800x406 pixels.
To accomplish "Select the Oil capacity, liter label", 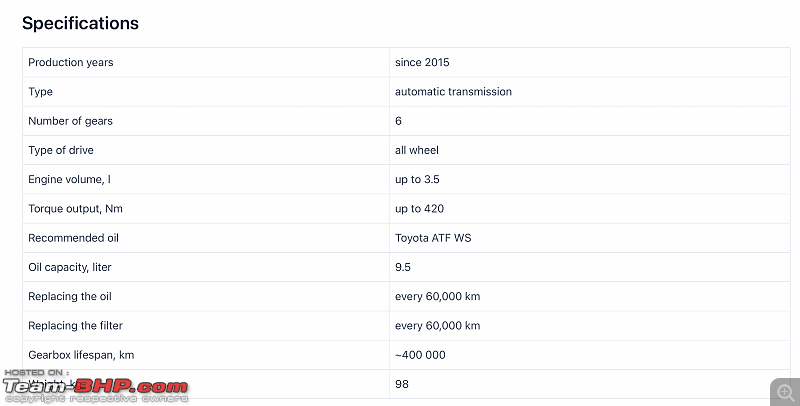I will point(70,267).
